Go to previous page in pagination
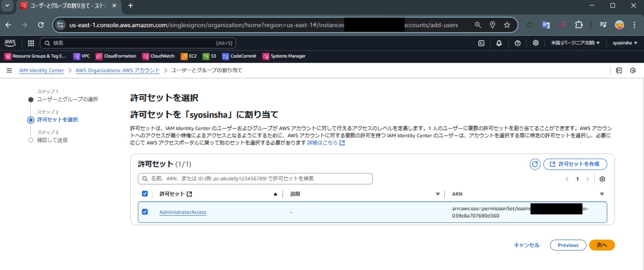644x270 pixels. 567,179
